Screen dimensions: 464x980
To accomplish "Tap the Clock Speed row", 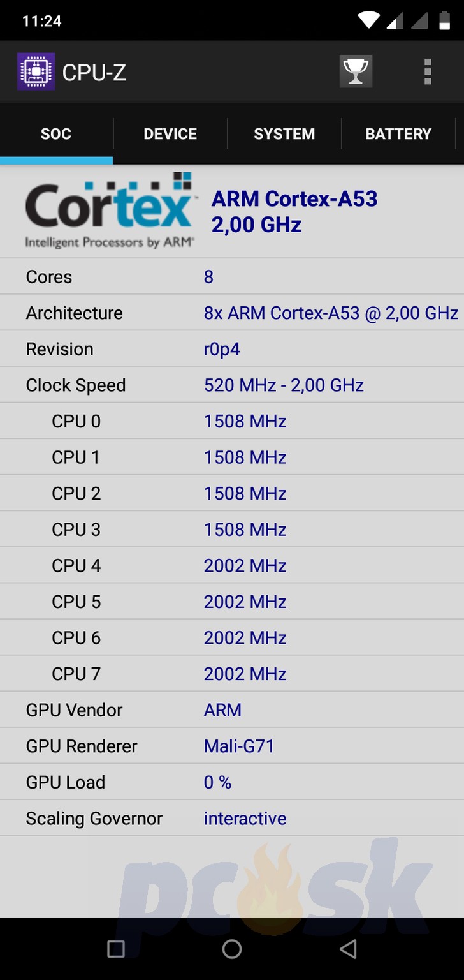I will point(232,385).
